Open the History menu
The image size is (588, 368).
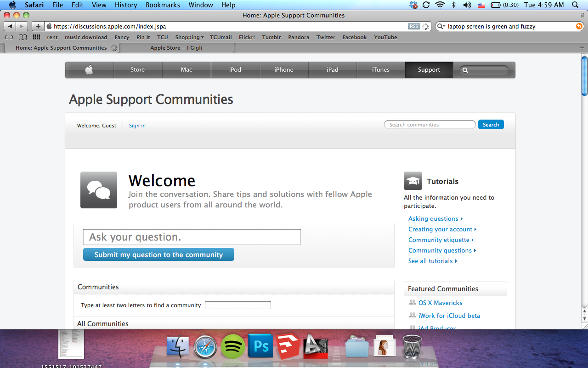[125, 5]
